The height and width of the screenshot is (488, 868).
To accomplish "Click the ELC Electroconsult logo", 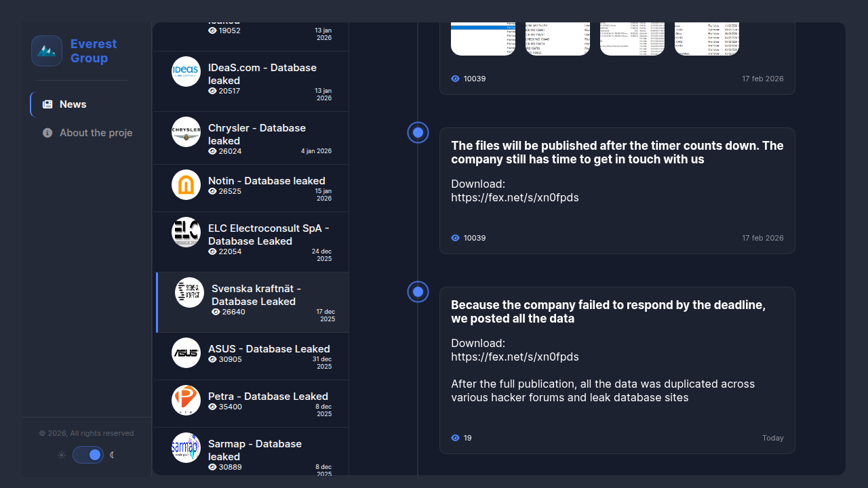I will click(x=186, y=232).
